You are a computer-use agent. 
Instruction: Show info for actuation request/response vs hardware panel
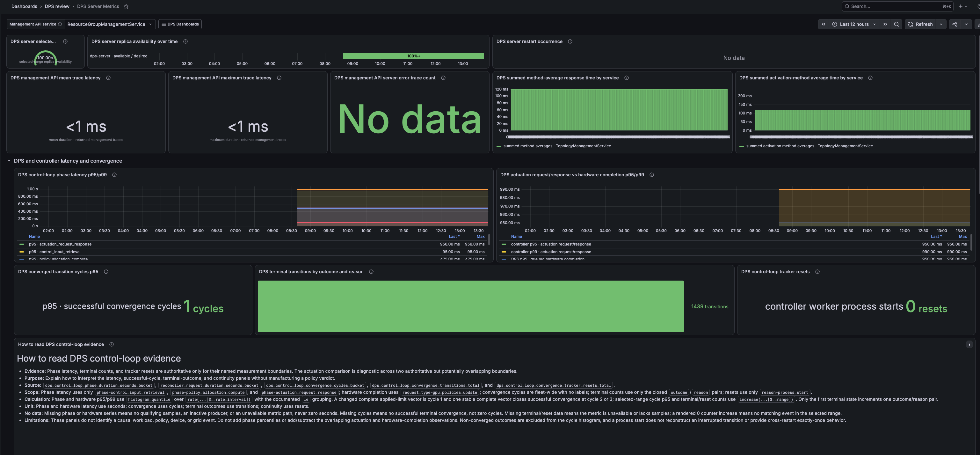[651, 175]
